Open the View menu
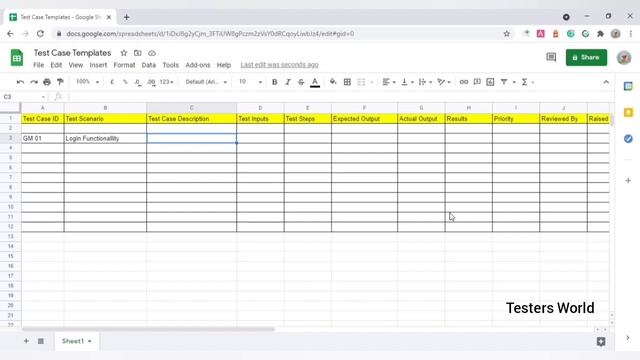Image resolution: width=640 pixels, height=360 pixels. [76, 65]
